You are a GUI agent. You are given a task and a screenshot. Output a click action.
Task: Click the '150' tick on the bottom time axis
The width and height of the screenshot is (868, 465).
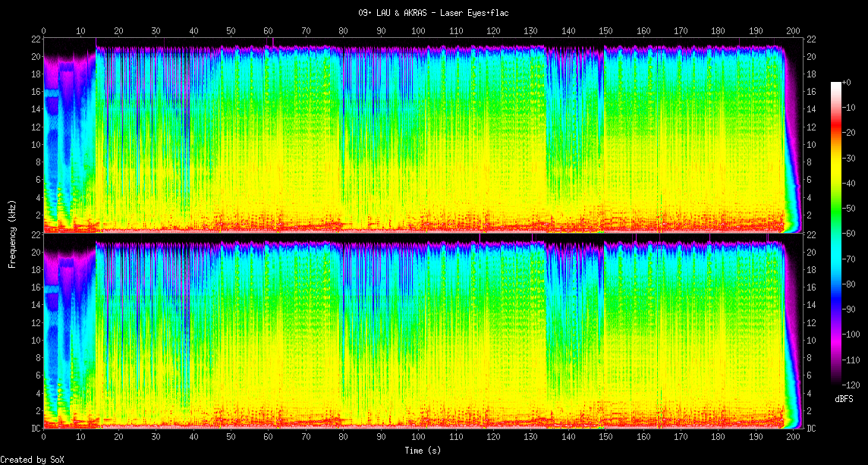click(x=605, y=438)
